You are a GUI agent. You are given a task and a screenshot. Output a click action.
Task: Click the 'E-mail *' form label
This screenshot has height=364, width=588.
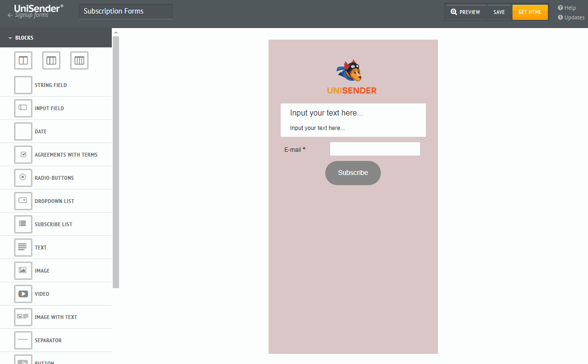pos(295,150)
